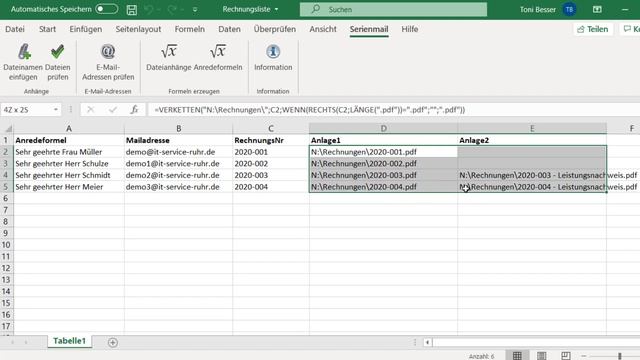The width and height of the screenshot is (640, 360).
Task: Select the Anredeformel header cell
Action: tap(69, 140)
